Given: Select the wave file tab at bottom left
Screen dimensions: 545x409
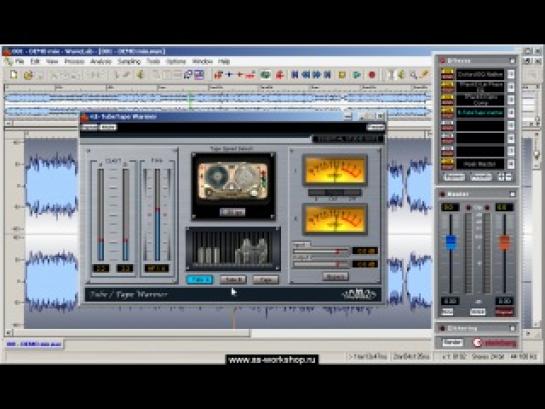Looking at the screenshot, I should pos(34,344).
